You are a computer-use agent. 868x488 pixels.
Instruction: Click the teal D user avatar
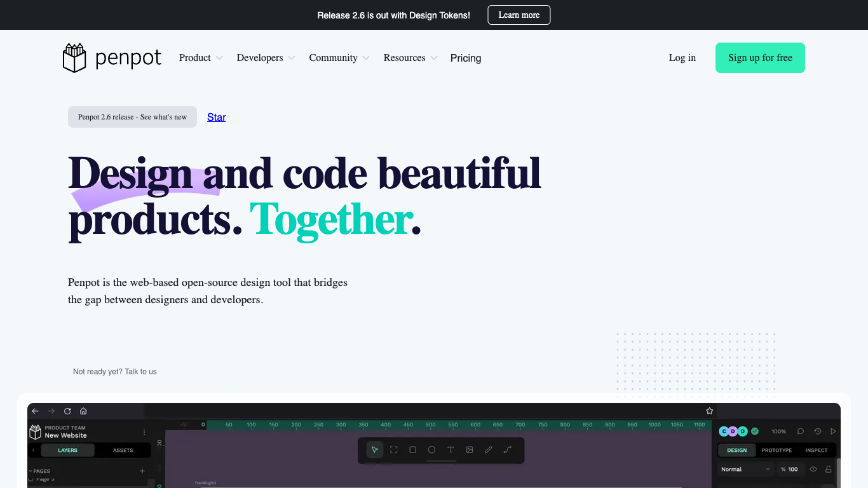[x=742, y=431]
